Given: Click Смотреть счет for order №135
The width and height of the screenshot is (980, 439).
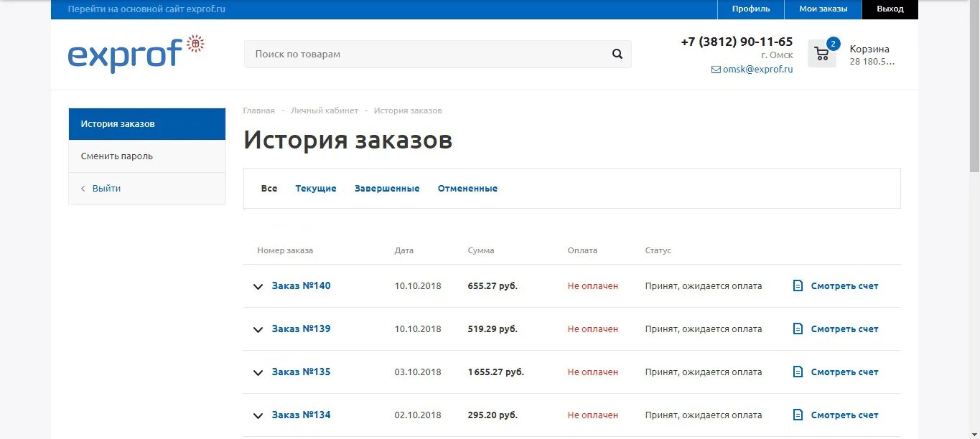Looking at the screenshot, I should [844, 372].
